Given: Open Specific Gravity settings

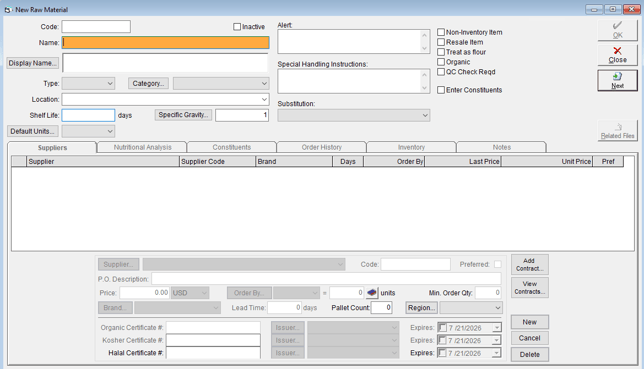Looking at the screenshot, I should click(183, 115).
